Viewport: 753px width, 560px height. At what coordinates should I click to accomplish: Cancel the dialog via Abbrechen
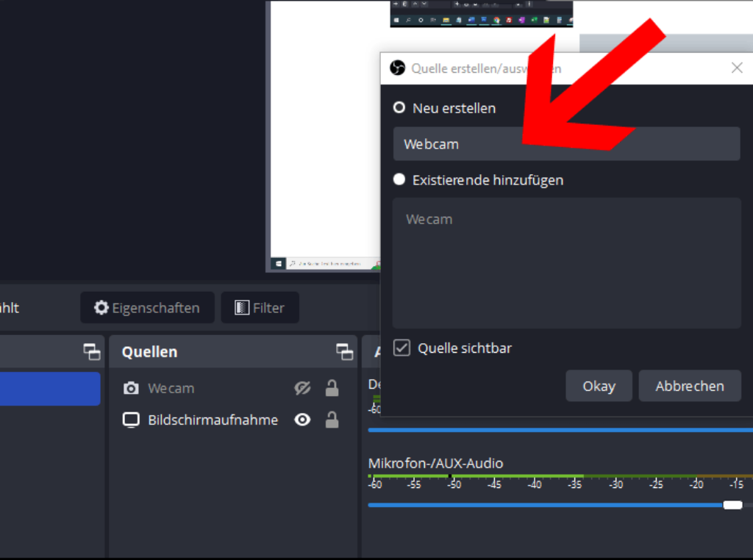tap(690, 385)
